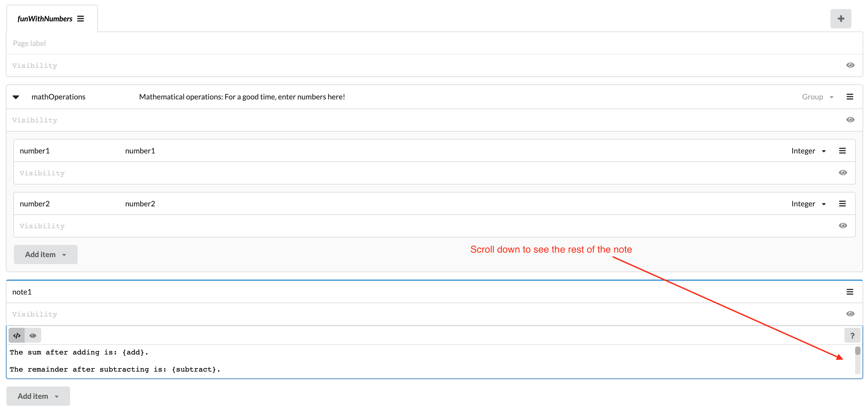Toggle the preview eye in note1 toolbar
Image resolution: width=868 pixels, height=409 pixels.
[x=33, y=335]
